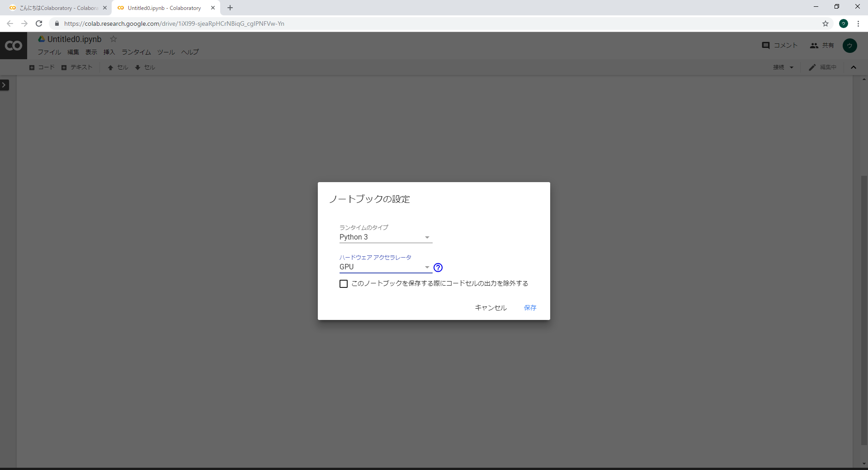Save the notebook settings with 保存
Viewport: 868px width, 470px height.
530,308
